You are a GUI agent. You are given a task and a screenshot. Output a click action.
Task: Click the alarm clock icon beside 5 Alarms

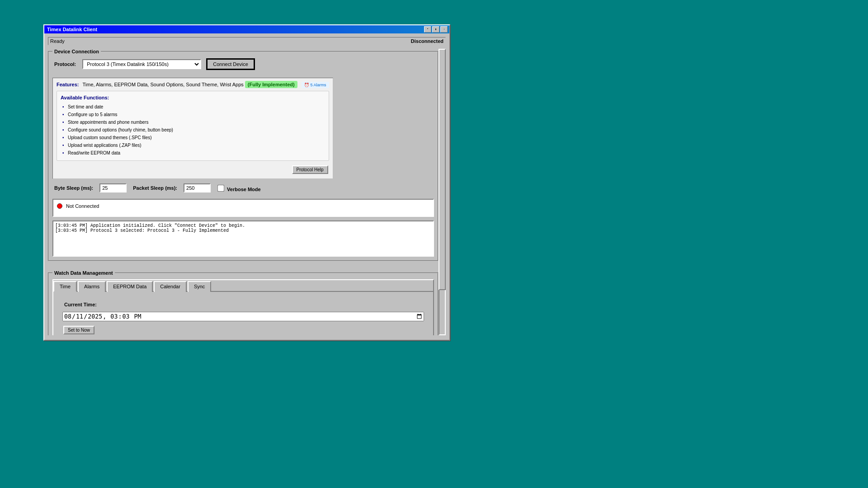pos(307,85)
